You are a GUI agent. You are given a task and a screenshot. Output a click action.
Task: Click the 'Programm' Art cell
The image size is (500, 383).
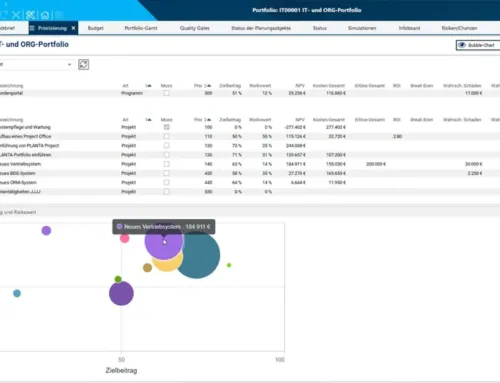point(132,93)
